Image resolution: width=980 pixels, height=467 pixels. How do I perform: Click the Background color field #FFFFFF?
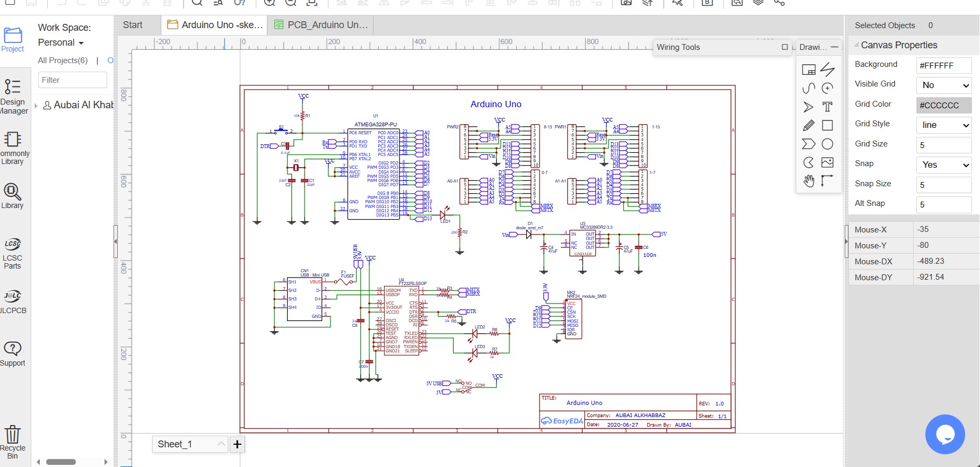tap(944, 65)
